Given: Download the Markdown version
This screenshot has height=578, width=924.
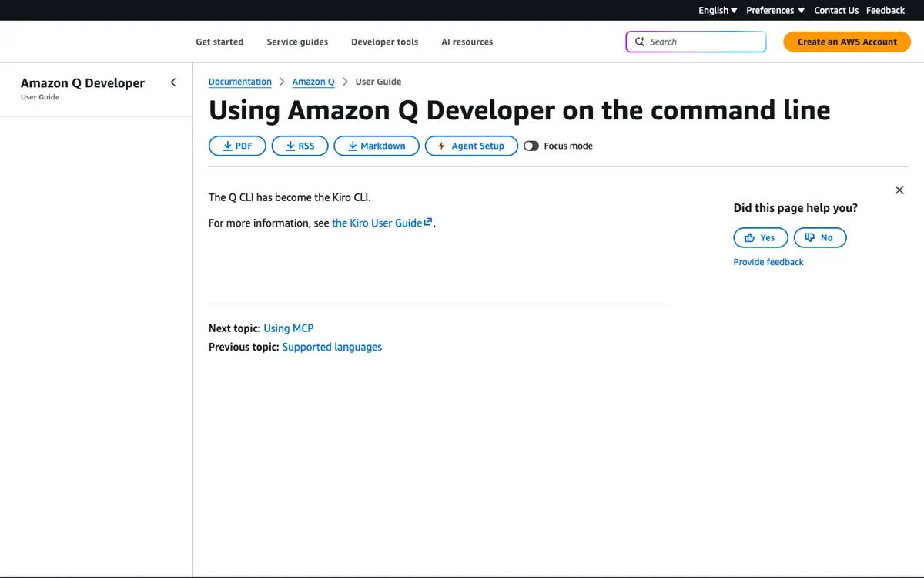Looking at the screenshot, I should [x=377, y=146].
